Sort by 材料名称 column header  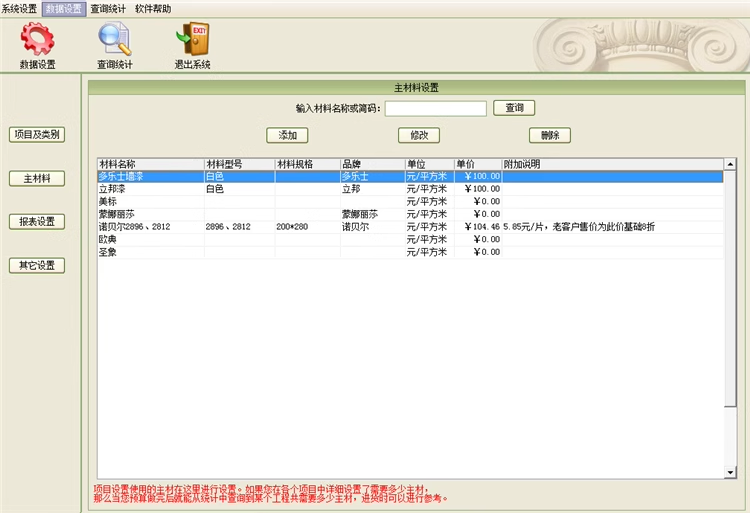point(151,164)
